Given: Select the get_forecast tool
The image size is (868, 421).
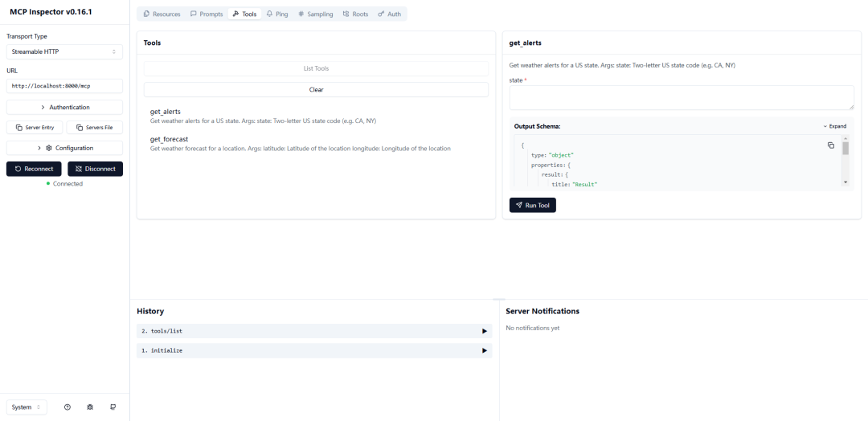Looking at the screenshot, I should [316, 144].
